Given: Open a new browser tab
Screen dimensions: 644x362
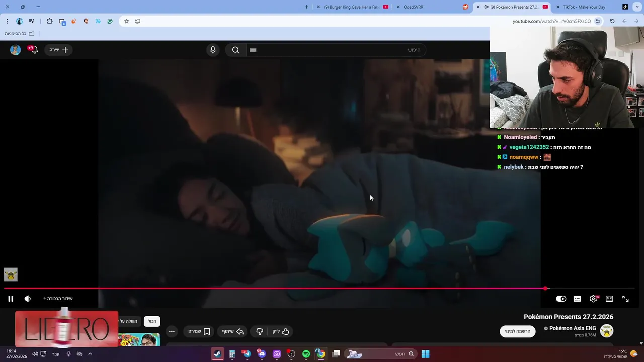Looking at the screenshot, I should click(x=307, y=7).
